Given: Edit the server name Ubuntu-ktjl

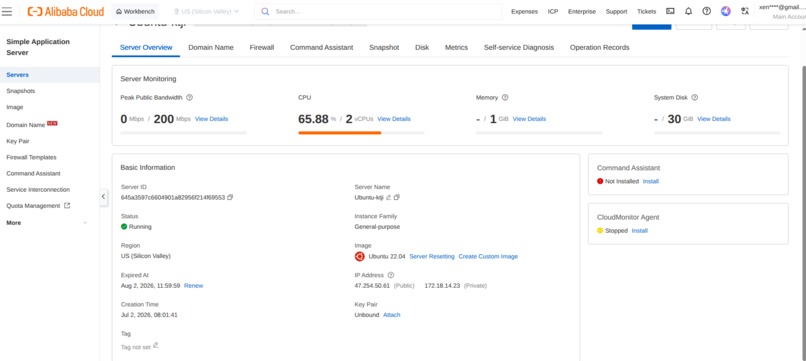Looking at the screenshot, I should [x=389, y=197].
